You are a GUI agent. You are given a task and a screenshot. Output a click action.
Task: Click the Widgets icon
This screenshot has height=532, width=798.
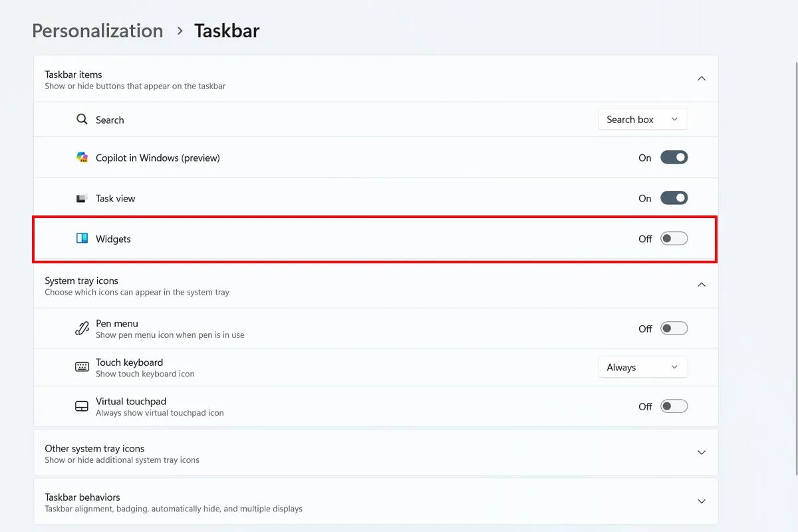[82, 238]
